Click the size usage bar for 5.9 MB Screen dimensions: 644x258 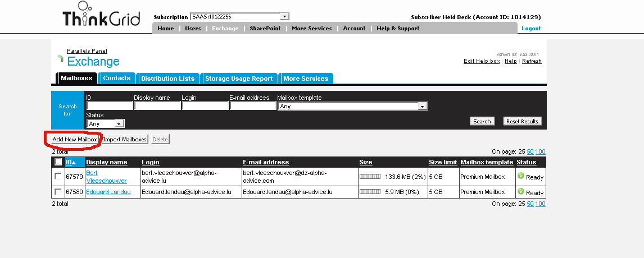click(x=370, y=192)
